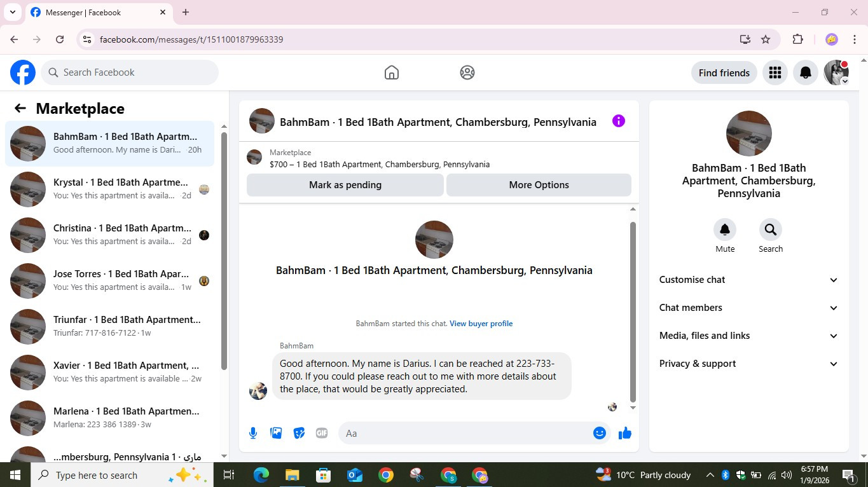Open File Explorer from taskbar
Screen dimensions: 868x487
pyautogui.click(x=292, y=475)
